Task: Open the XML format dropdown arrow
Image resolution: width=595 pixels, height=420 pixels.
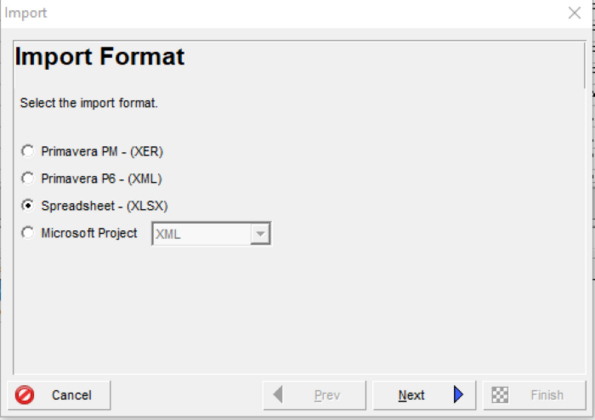Action: point(260,234)
